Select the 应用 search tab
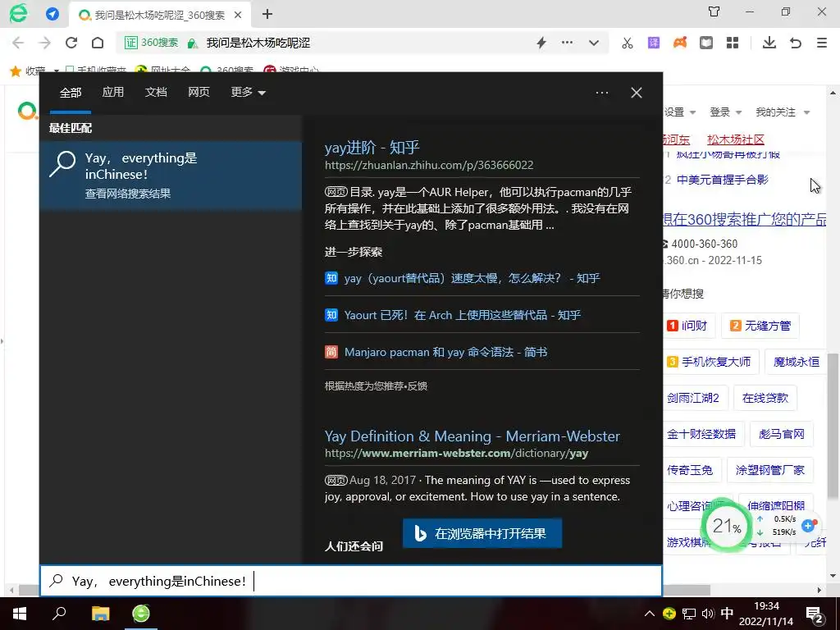The height and width of the screenshot is (630, 840). (113, 92)
